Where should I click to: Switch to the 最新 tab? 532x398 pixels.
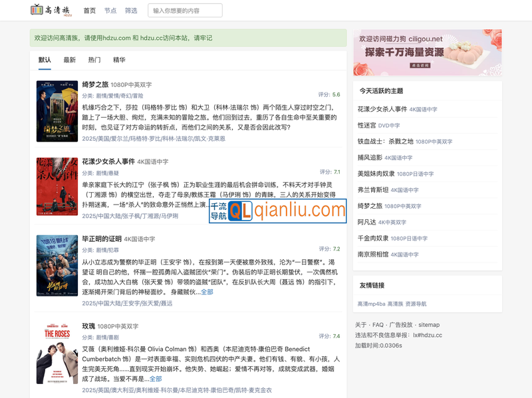click(70, 60)
